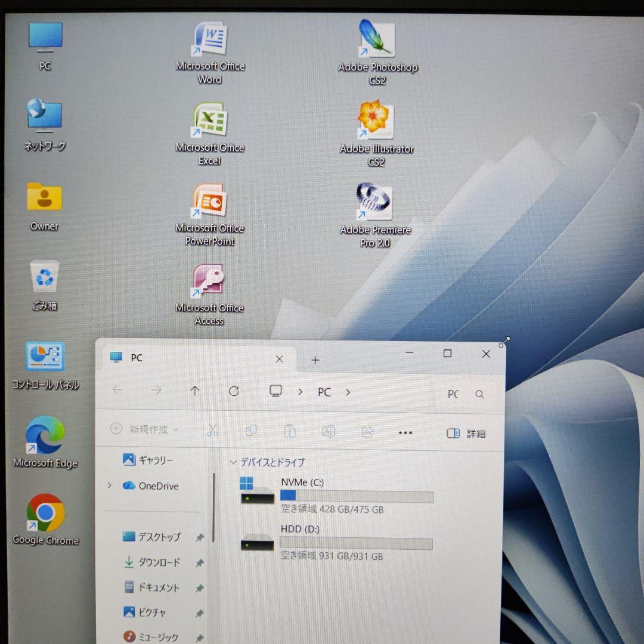644x644 pixels.
Task: Minimize the PC Explorer window
Action: [410, 353]
